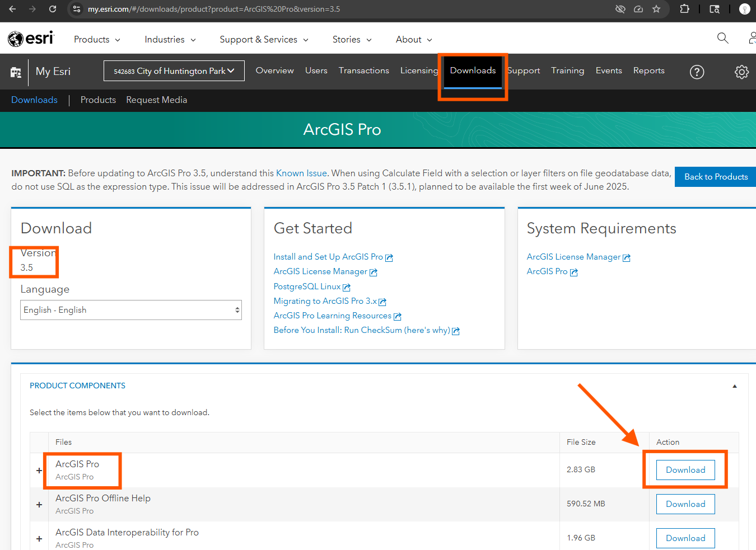The width and height of the screenshot is (756, 550).
Task: Click the Back to Products button
Action: point(716,177)
